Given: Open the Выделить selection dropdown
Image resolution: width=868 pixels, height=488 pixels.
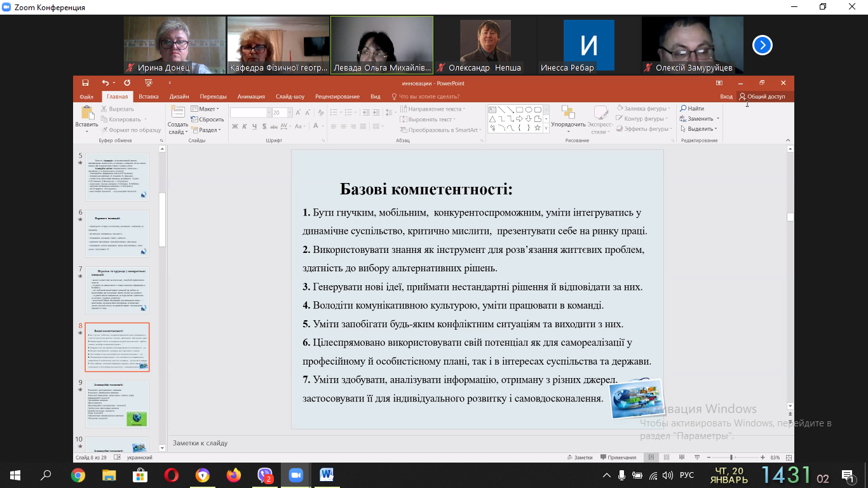Looking at the screenshot, I should [x=700, y=129].
